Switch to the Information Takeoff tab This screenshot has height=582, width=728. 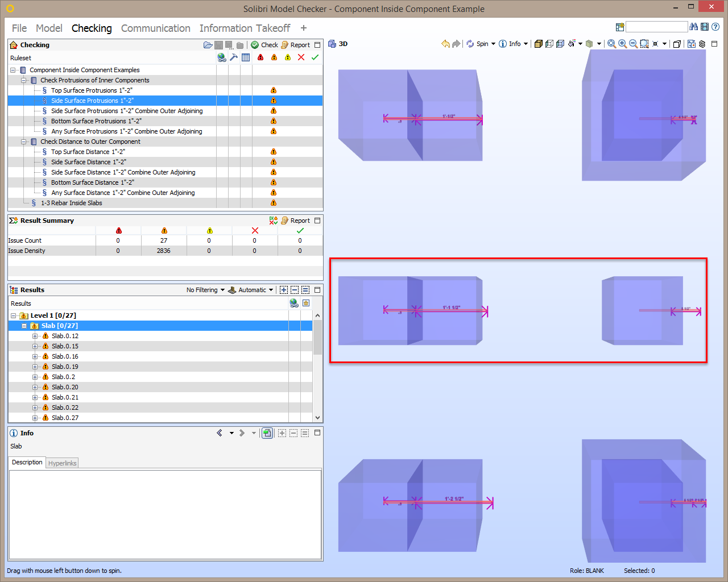coord(245,28)
